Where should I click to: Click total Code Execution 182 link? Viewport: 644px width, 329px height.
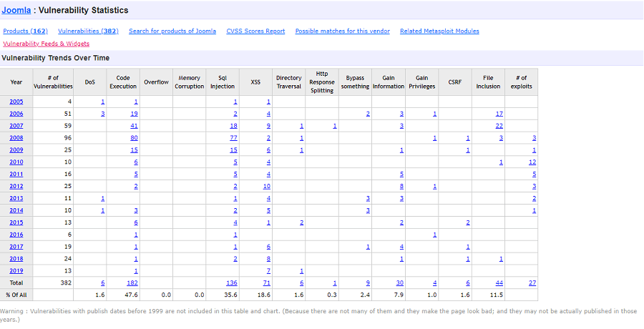[132, 283]
